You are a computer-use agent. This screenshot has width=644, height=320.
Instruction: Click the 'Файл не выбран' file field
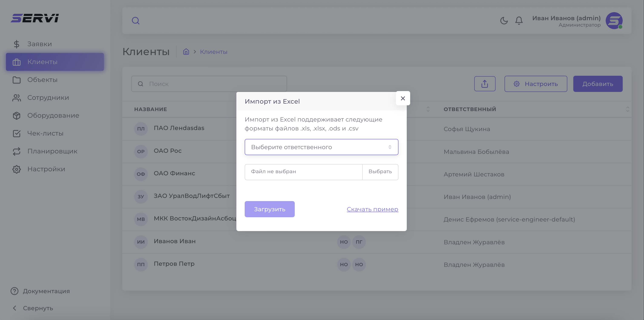(303, 172)
